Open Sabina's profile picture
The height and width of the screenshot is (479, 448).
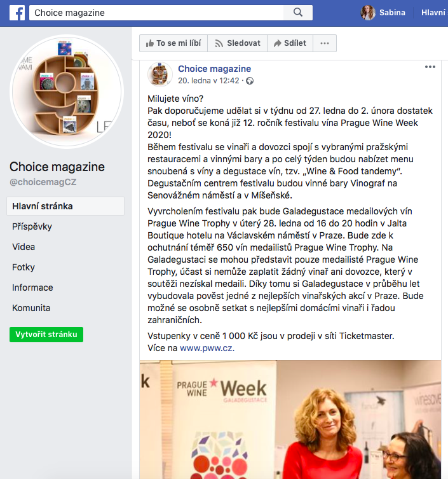coord(368,13)
